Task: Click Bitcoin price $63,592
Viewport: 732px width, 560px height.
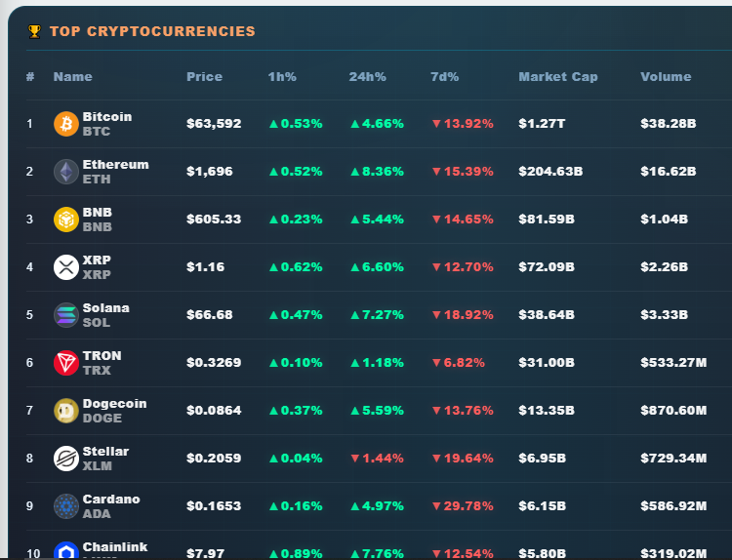Action: [x=214, y=124]
